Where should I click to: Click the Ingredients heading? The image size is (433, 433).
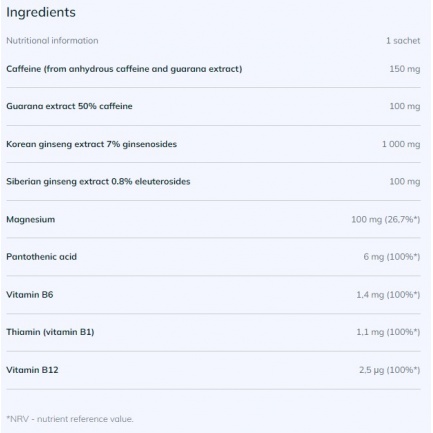(x=41, y=13)
